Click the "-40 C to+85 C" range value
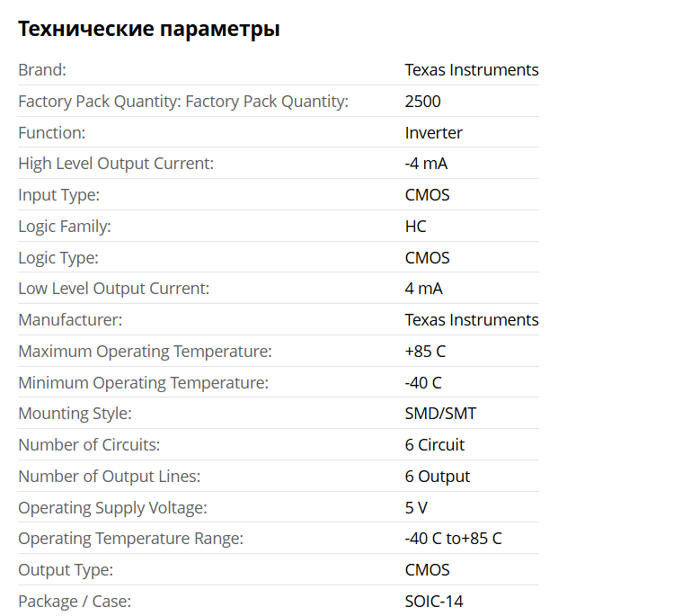Viewport: 700px width, 616px height. 453,539
